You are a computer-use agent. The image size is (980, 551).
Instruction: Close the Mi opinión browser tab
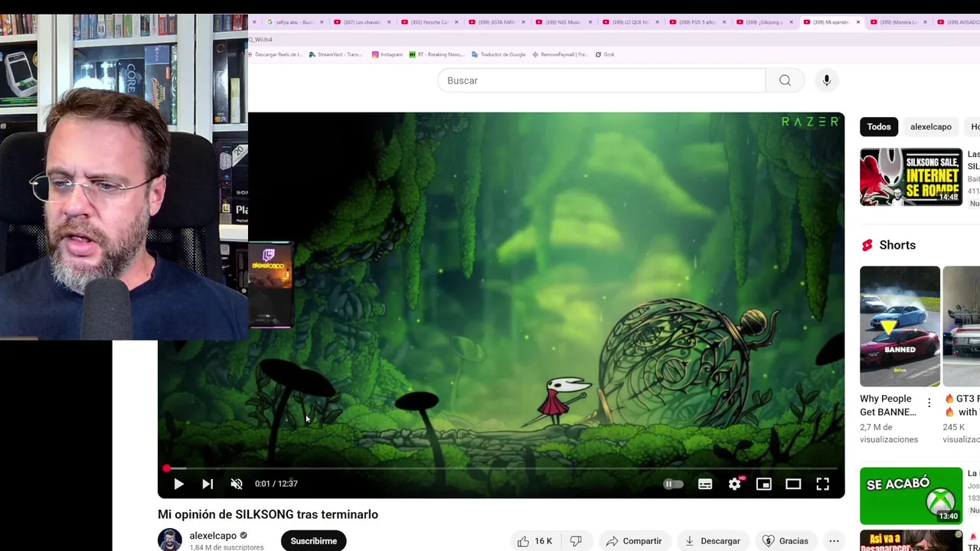pyautogui.click(x=858, y=22)
